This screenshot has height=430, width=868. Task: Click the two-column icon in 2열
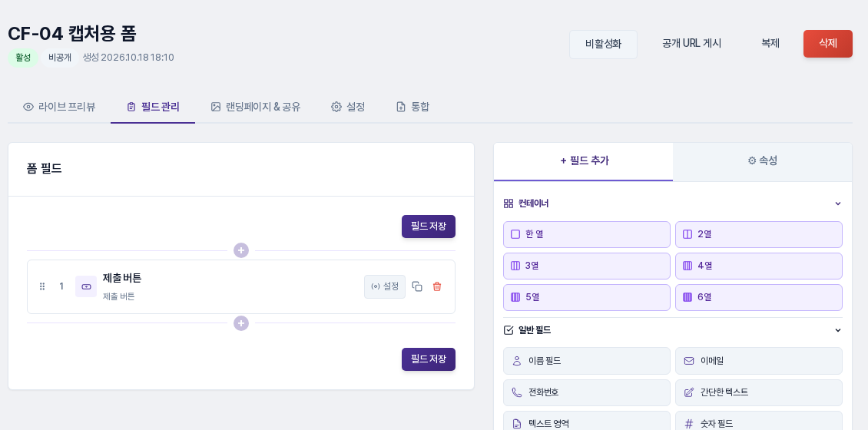click(687, 234)
